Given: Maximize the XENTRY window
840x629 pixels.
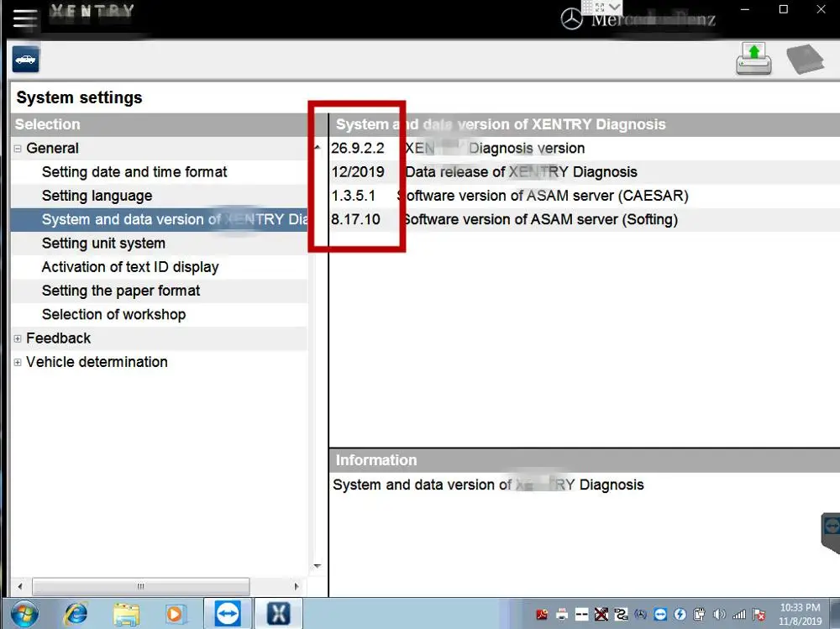Looking at the screenshot, I should [x=784, y=9].
